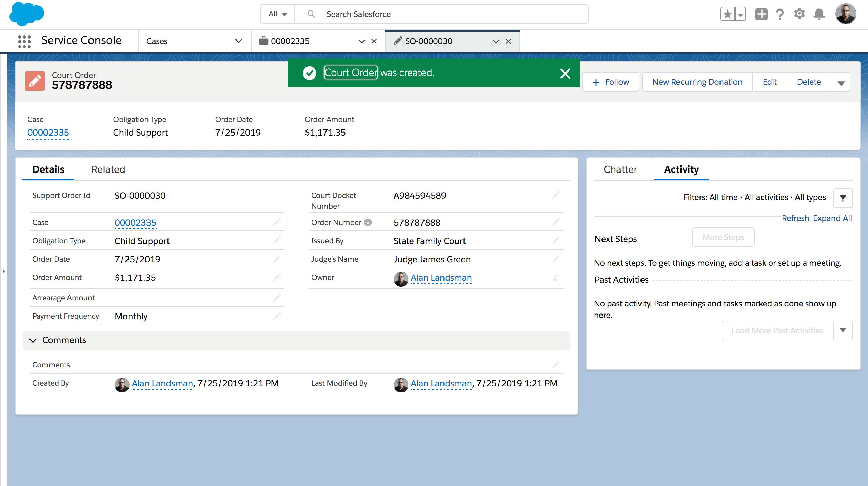This screenshot has width=868, height=486.
Task: Click the Delete record button
Action: coord(809,82)
